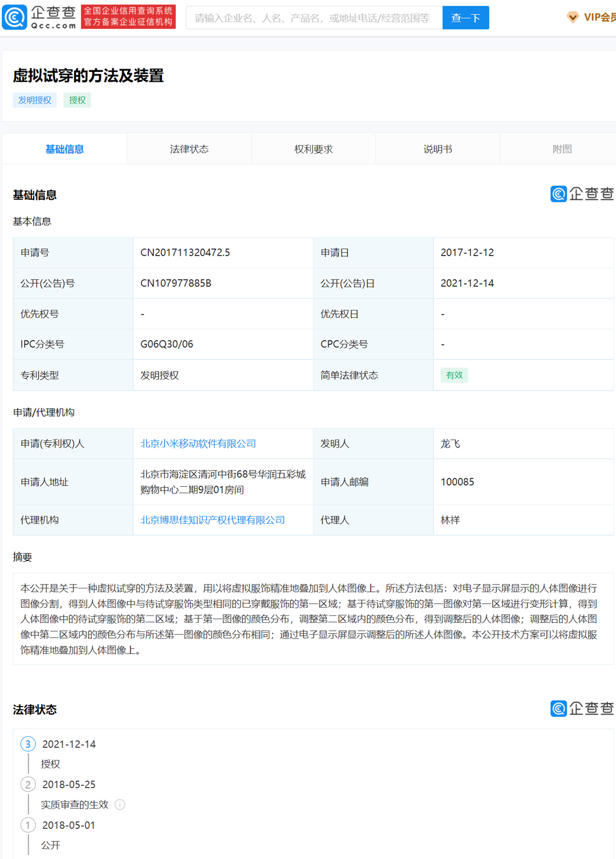
Task: Click the 北京博思佳知识产权代理有限公司 agency link
Action: pyautogui.click(x=212, y=519)
